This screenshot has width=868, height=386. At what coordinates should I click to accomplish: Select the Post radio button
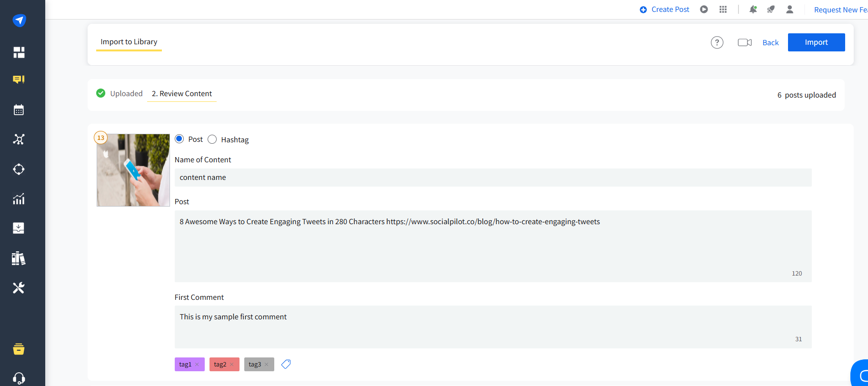(180, 139)
